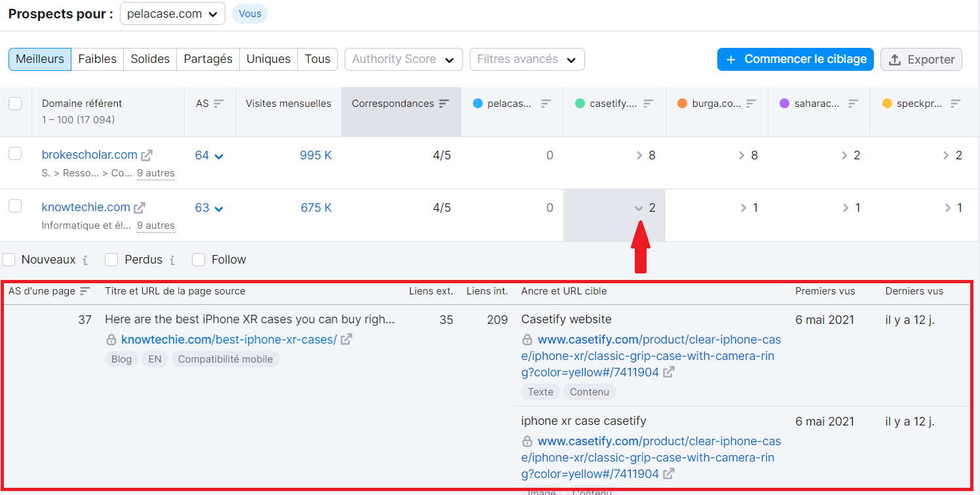This screenshot has height=495, width=980.
Task: Select the Faibles filter tab
Action: (97, 59)
